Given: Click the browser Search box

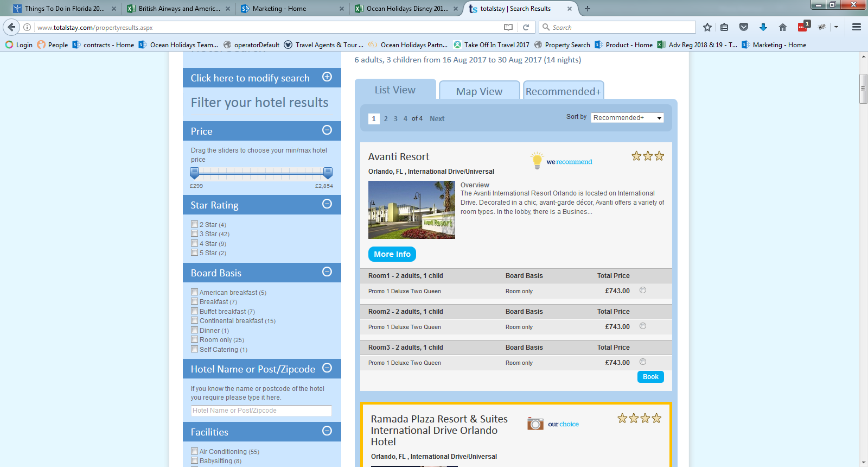Looking at the screenshot, I should [617, 27].
